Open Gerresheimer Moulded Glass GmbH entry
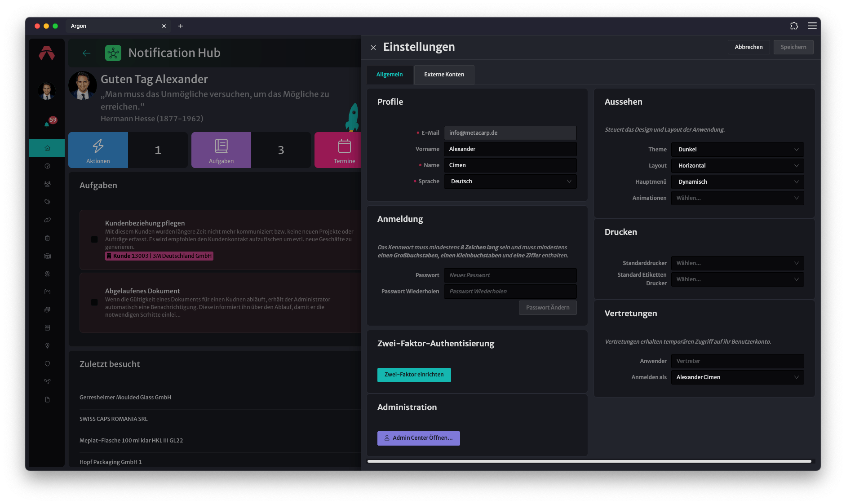This screenshot has width=846, height=504. pyautogui.click(x=125, y=398)
